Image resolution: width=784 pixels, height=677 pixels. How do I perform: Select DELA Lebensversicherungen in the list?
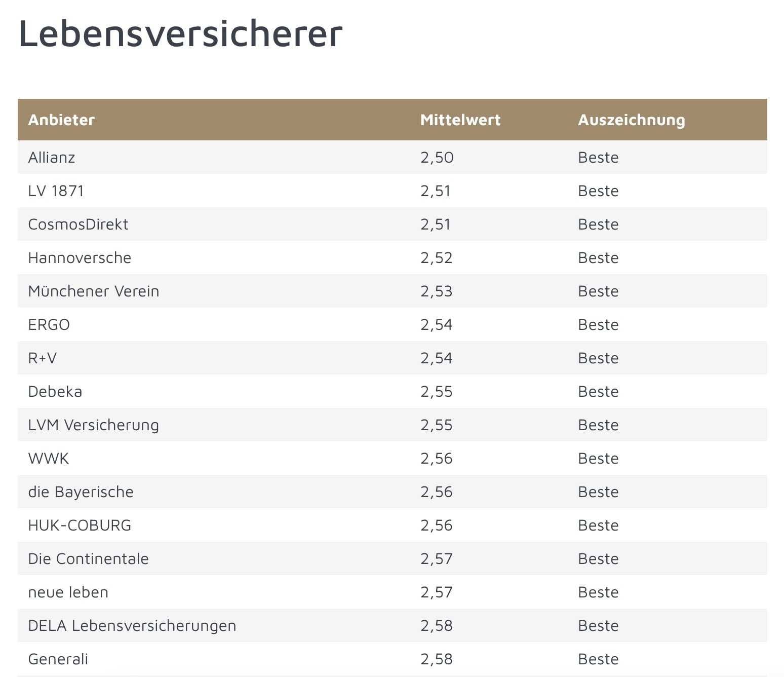coord(132,626)
